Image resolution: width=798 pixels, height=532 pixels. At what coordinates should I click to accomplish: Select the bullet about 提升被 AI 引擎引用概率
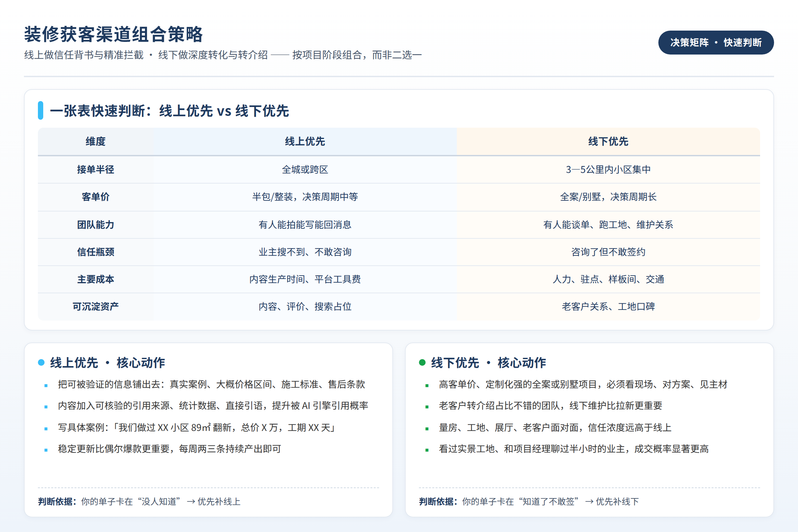point(213,406)
